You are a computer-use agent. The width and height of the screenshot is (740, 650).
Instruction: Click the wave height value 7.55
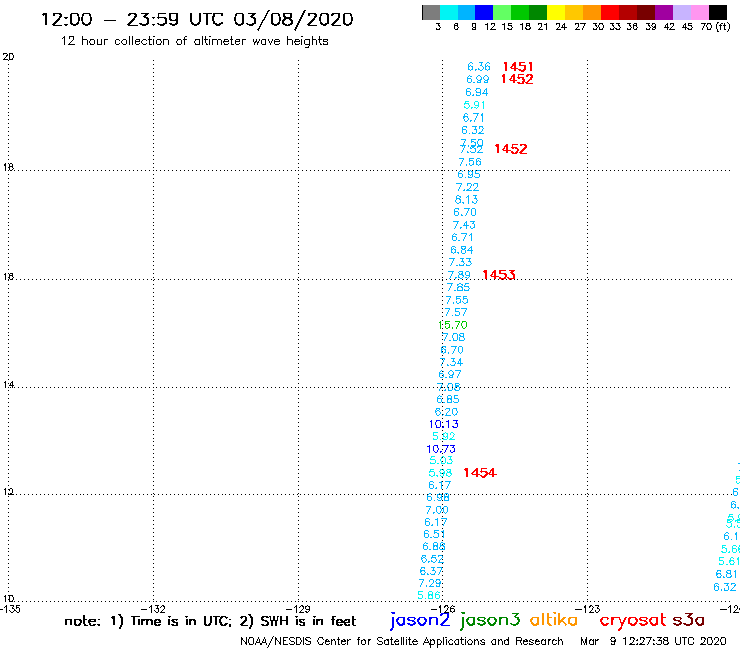[457, 300]
